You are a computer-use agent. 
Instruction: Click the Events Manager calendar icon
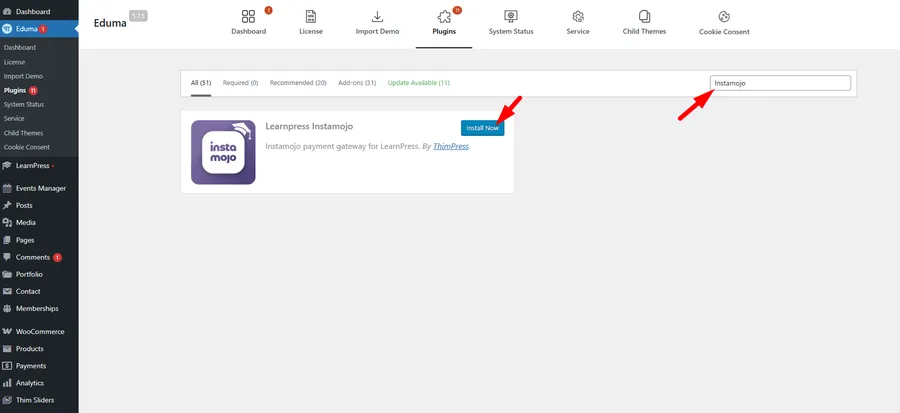point(7,188)
